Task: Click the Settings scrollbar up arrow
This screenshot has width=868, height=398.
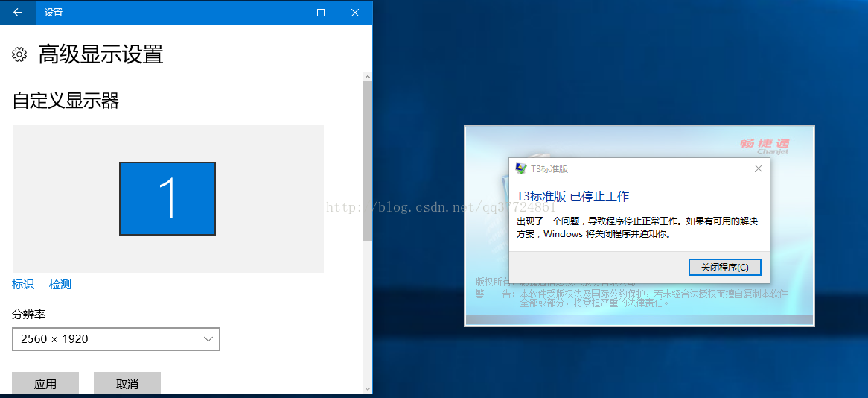Action: [368, 76]
